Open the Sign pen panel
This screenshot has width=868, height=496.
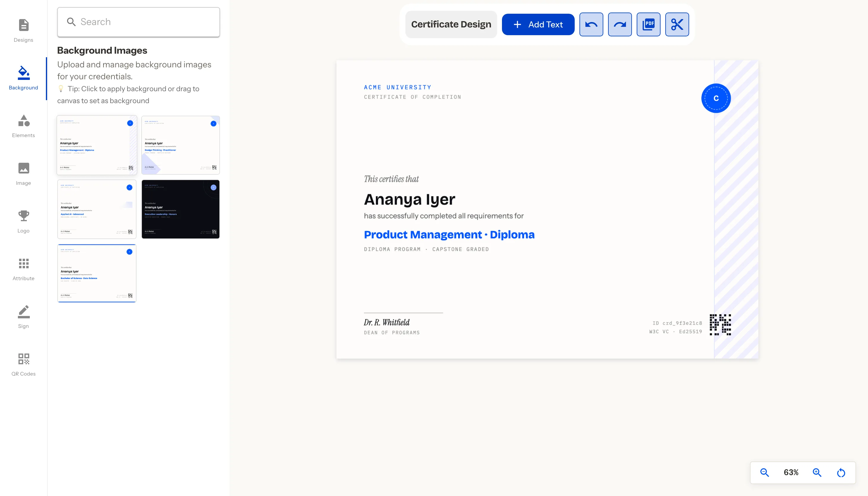point(24,317)
